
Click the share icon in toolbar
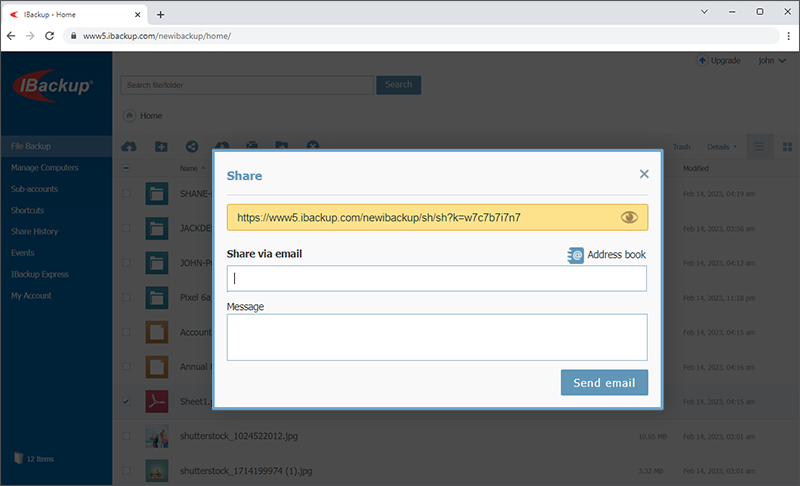pyautogui.click(x=191, y=147)
